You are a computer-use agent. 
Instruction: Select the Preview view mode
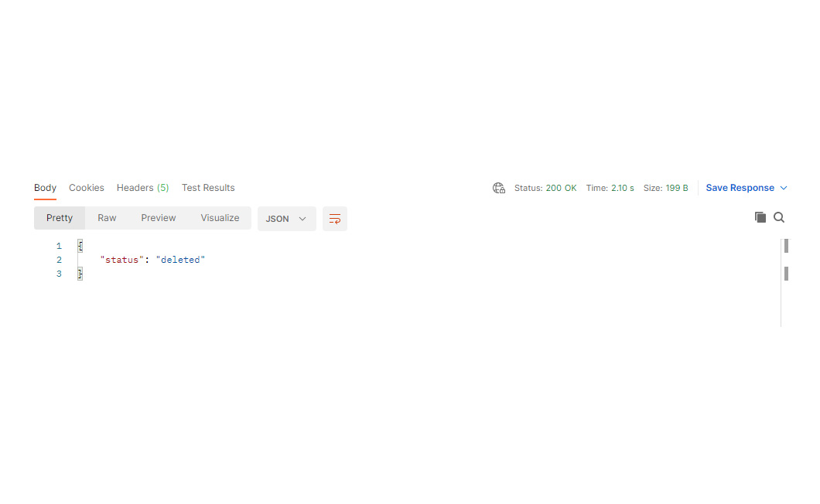[159, 218]
